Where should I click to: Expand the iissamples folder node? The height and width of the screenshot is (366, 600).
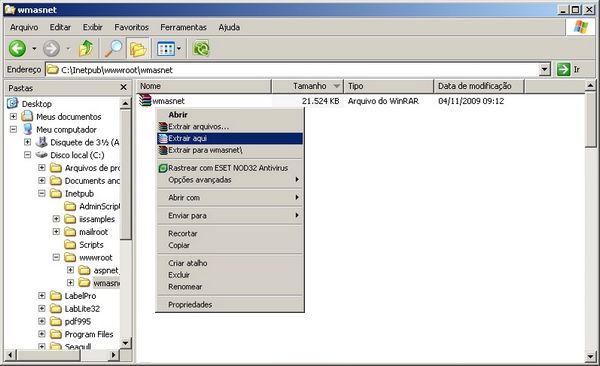[x=56, y=219]
